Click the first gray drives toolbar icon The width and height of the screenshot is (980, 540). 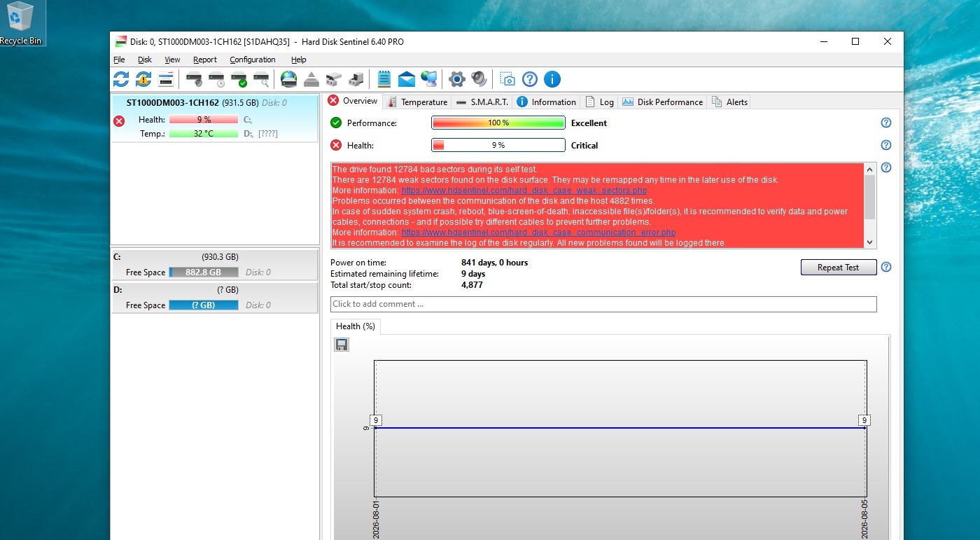(x=334, y=78)
